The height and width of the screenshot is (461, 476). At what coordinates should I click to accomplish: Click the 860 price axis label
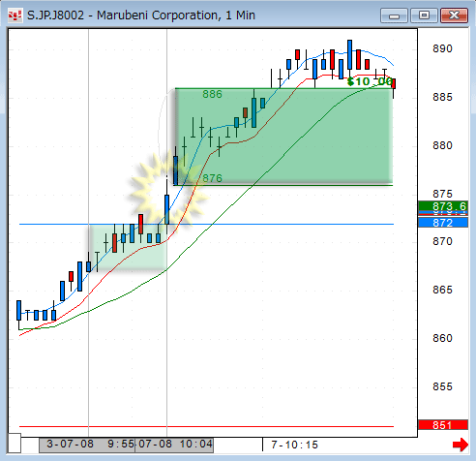coord(442,338)
